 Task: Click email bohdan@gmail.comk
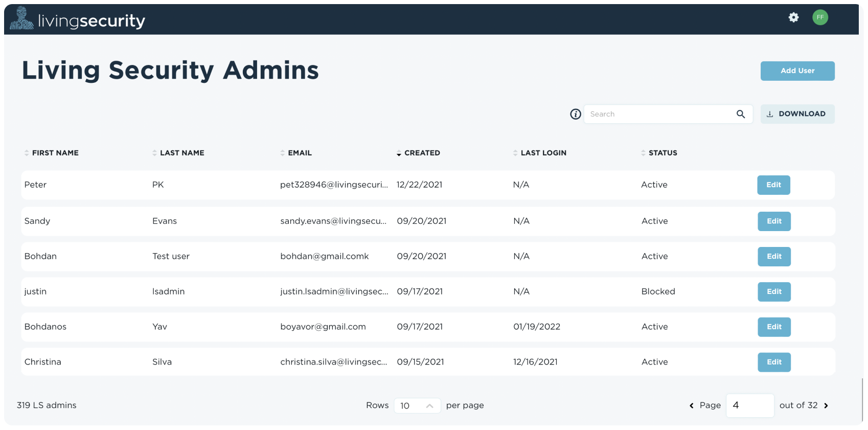pyautogui.click(x=325, y=257)
